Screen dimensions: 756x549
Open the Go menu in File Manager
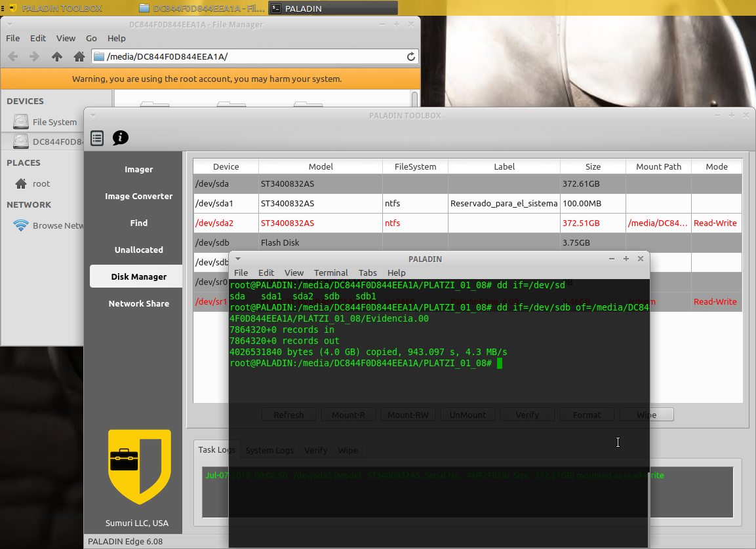(91, 38)
